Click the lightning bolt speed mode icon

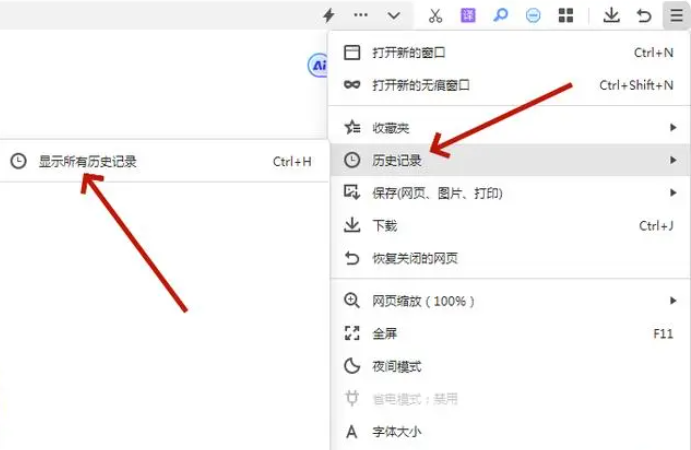coord(328,16)
